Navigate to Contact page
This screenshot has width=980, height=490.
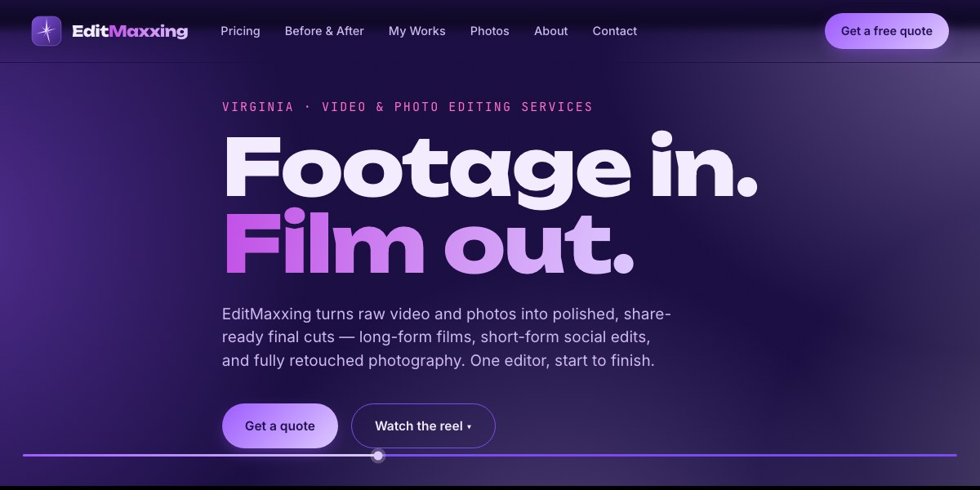tap(615, 31)
